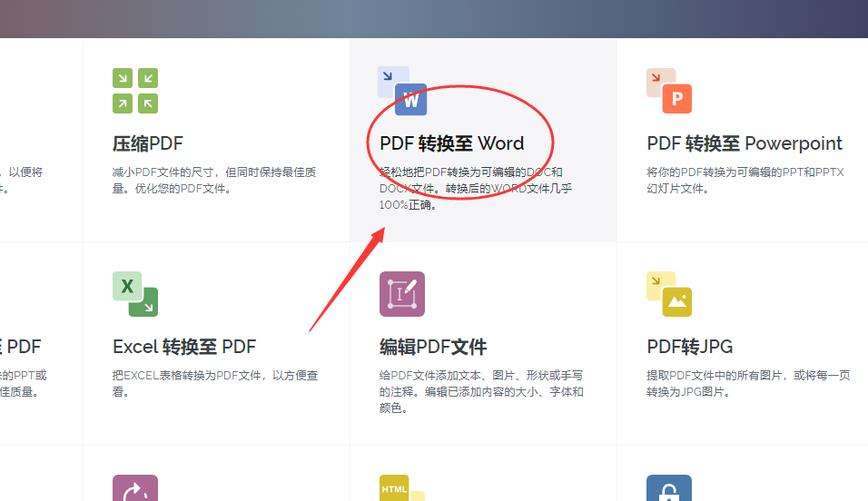Open the 压缩PDF tool title
This screenshot has width=868, height=501.
point(148,143)
